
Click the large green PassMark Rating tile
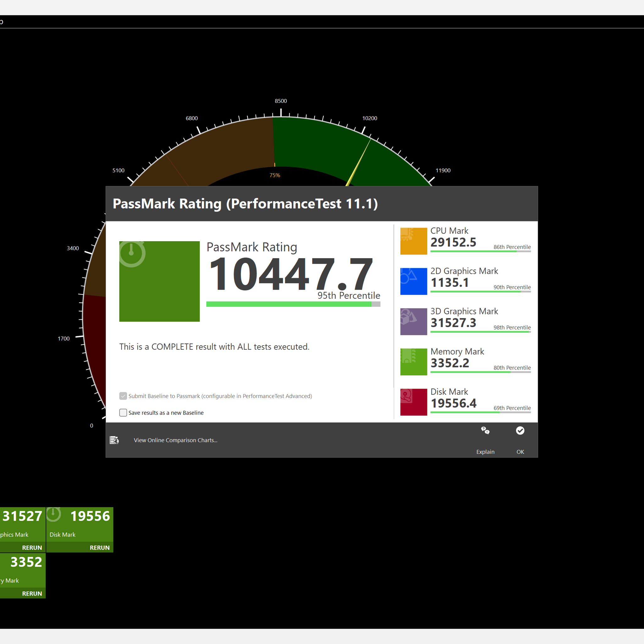coord(159,281)
